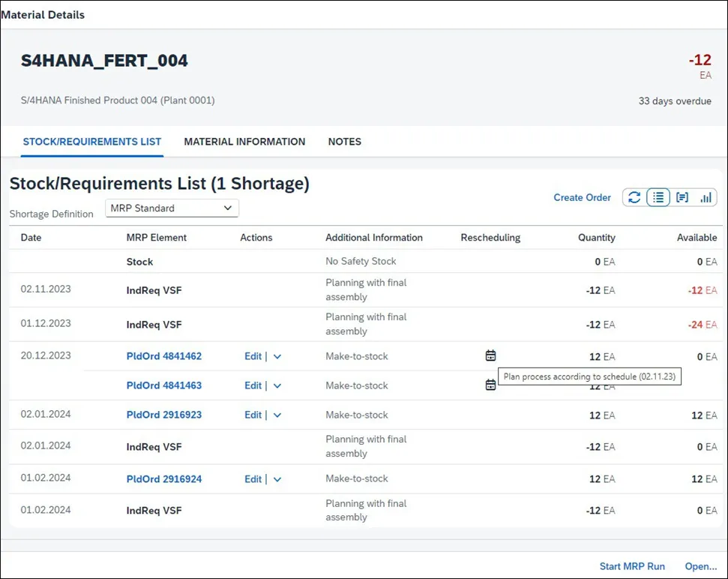The image size is (728, 579).
Task: Switch to the Notes tab
Action: [344, 141]
